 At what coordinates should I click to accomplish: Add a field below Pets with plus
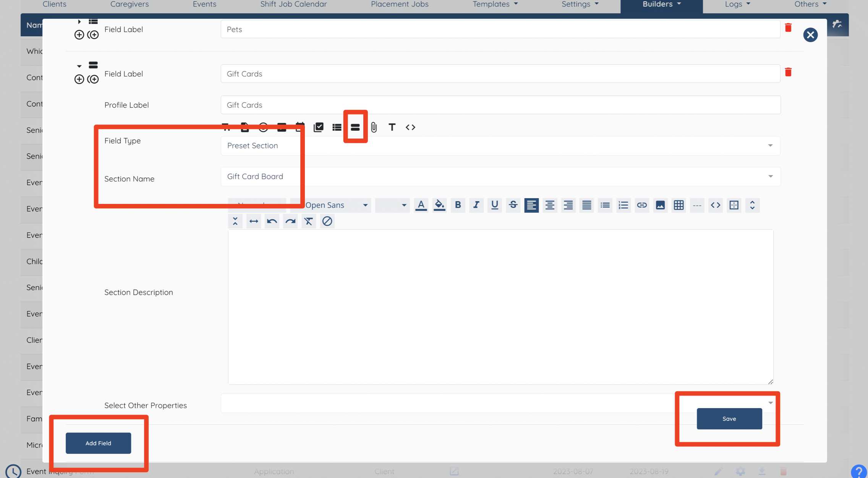click(x=79, y=35)
